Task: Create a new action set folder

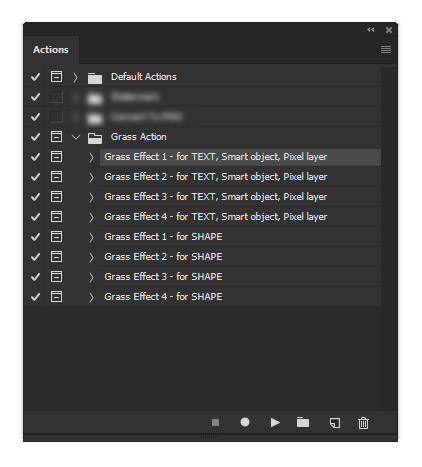Action: click(x=303, y=422)
